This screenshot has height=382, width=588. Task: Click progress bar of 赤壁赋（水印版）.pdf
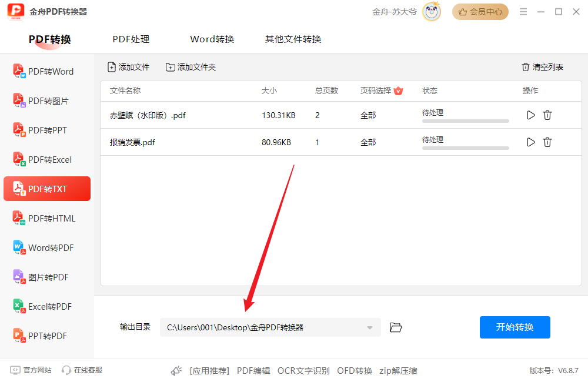click(x=465, y=121)
